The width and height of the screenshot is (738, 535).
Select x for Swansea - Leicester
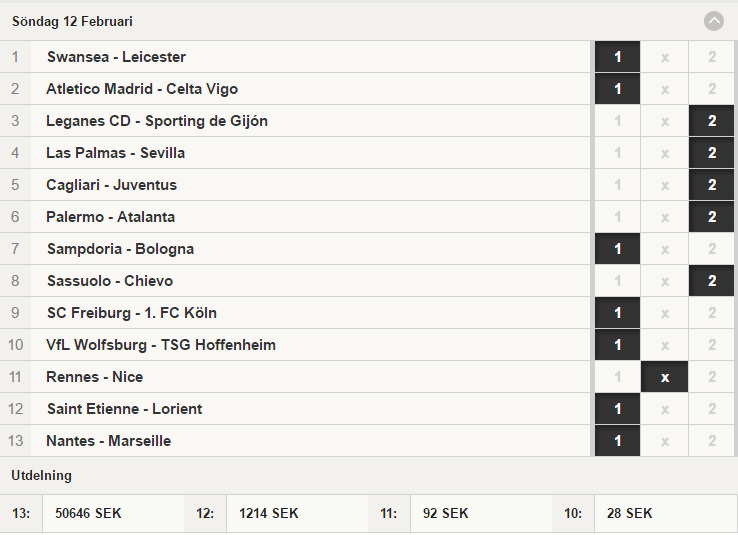(664, 57)
